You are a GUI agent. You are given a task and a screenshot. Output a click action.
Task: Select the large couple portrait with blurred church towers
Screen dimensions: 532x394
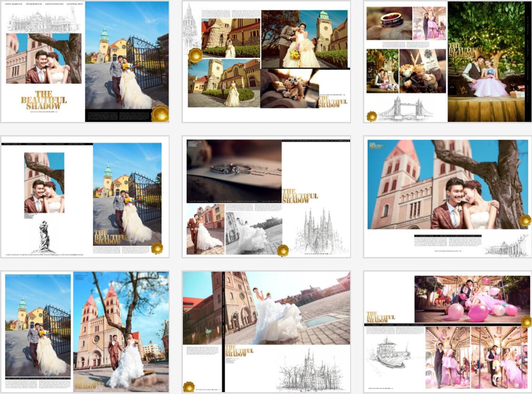(x=448, y=185)
